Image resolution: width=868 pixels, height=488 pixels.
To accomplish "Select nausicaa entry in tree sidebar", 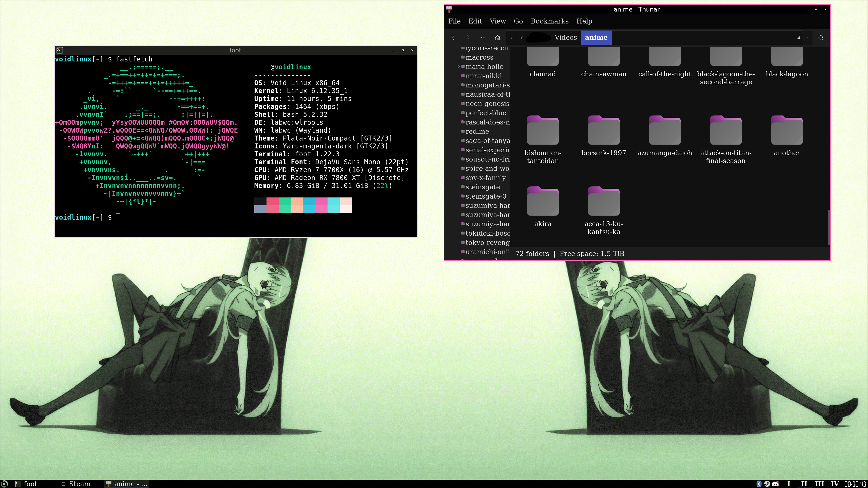I will click(486, 95).
